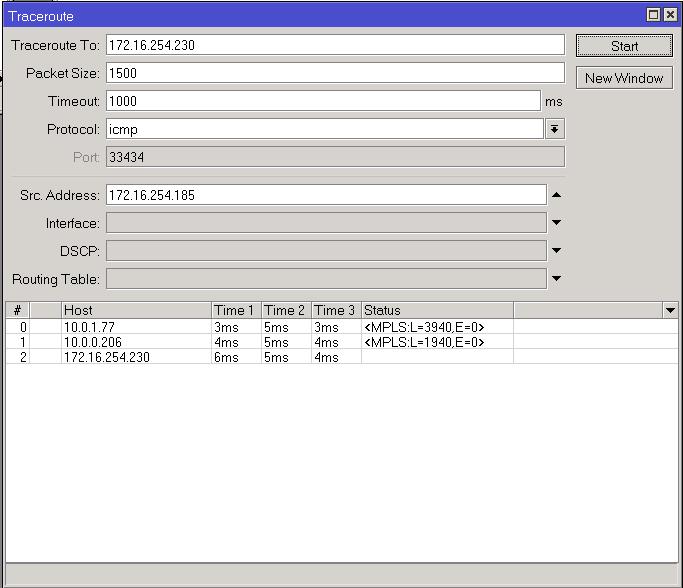This screenshot has width=683, height=588.
Task: Expand the Routing Table option arrow
Action: (556, 278)
